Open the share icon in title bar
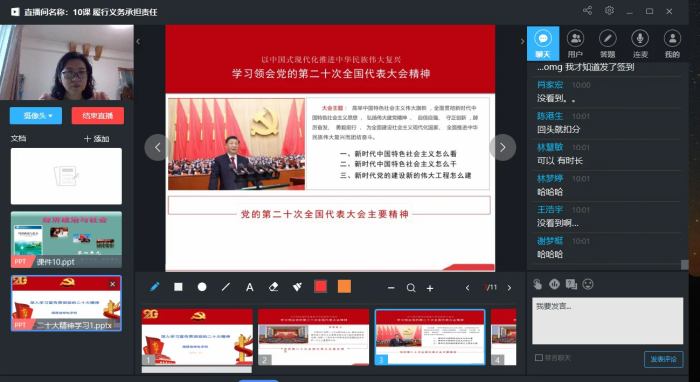This screenshot has height=382, width=700. point(588,11)
